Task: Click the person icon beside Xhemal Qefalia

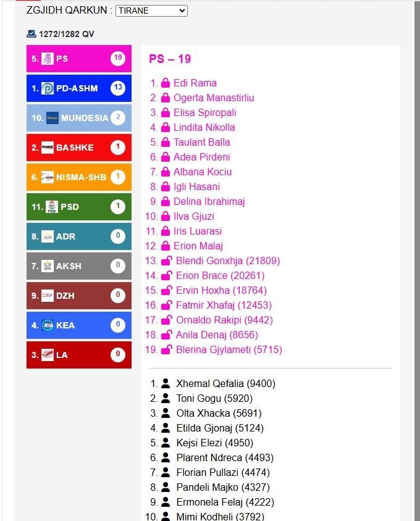Action: point(166,383)
